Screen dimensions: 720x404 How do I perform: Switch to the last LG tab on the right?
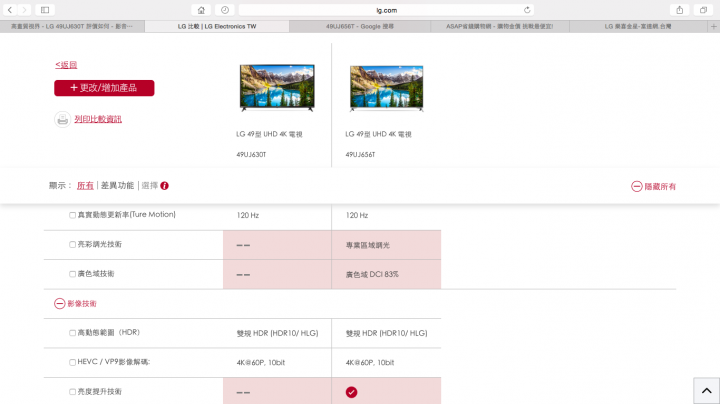(x=638, y=27)
